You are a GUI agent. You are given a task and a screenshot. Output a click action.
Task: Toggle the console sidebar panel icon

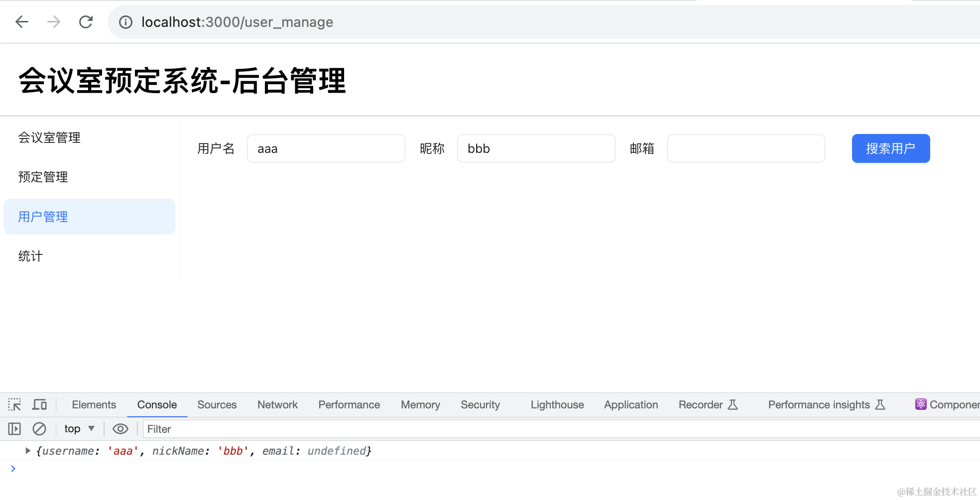14,429
